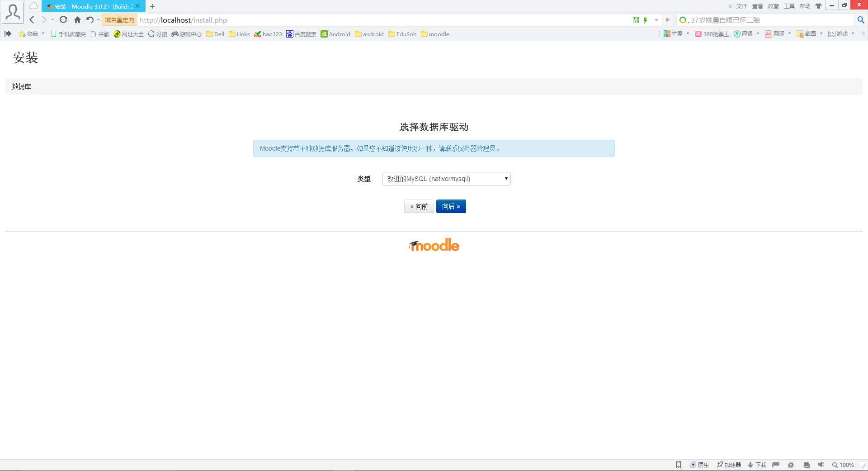Go back with the browser back arrow
Screen dimensions: 868x471
coord(32,20)
